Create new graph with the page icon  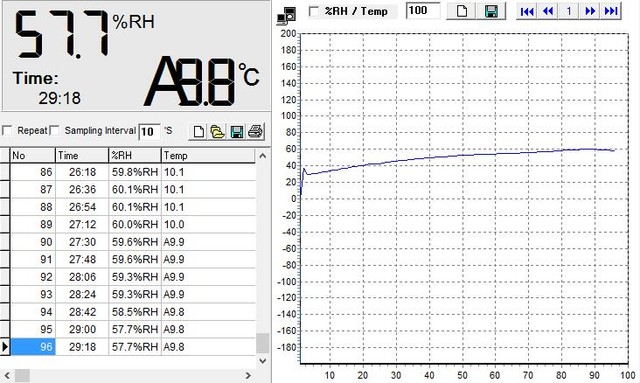click(x=461, y=11)
